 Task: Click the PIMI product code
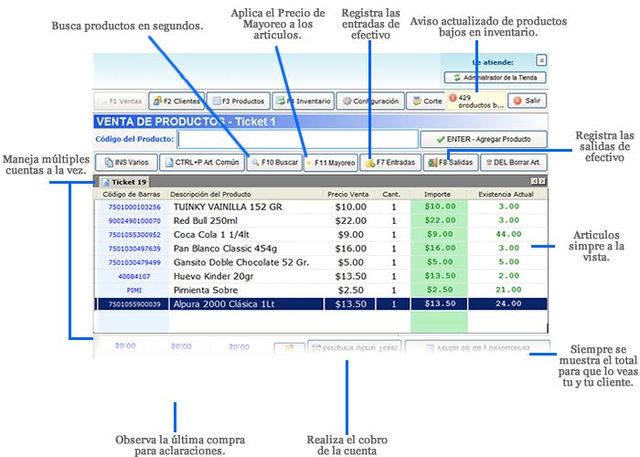[x=134, y=290]
